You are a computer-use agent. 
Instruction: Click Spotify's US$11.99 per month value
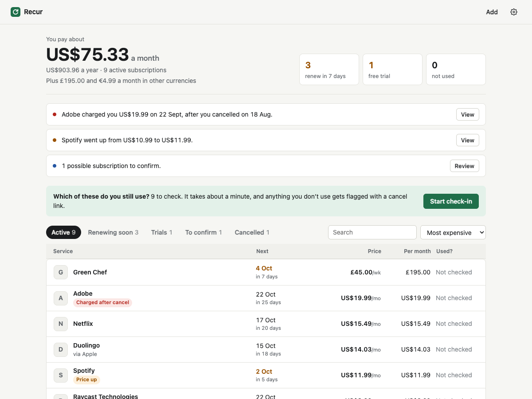[416, 375]
